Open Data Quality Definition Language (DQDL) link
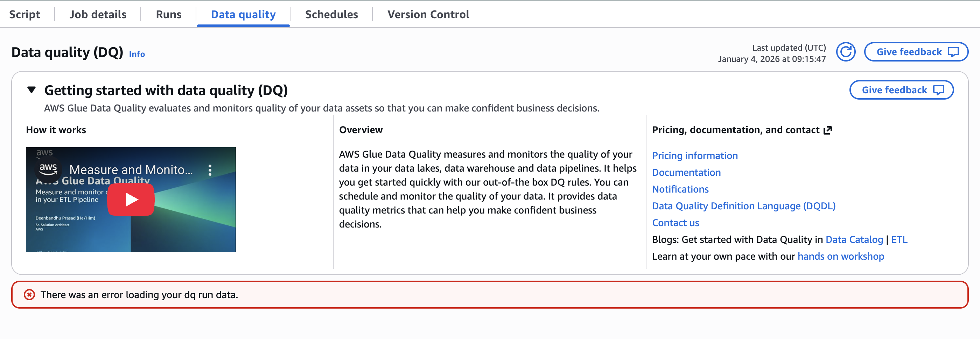 click(743, 206)
